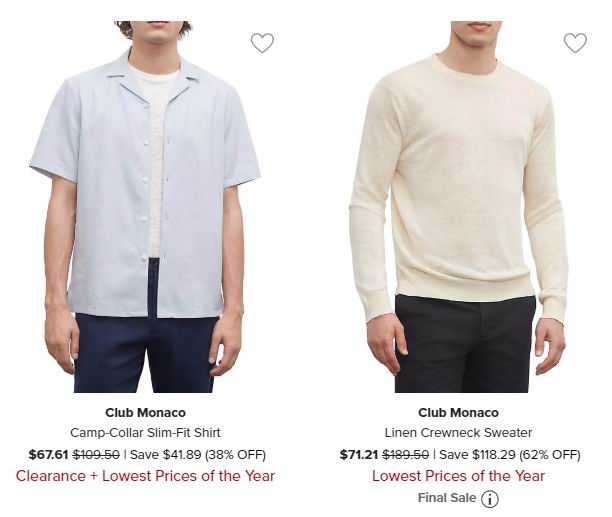This screenshot has width=612, height=517.
Task: Click the $67.61 sale price
Action: pyautogui.click(x=48, y=455)
